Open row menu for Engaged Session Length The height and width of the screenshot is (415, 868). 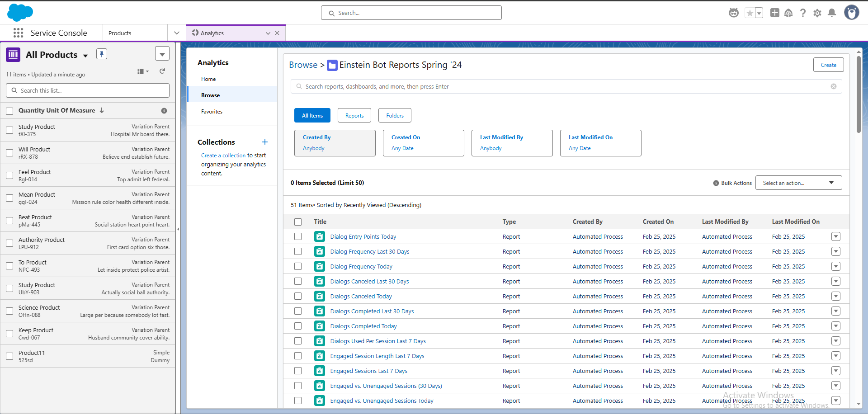point(836,356)
